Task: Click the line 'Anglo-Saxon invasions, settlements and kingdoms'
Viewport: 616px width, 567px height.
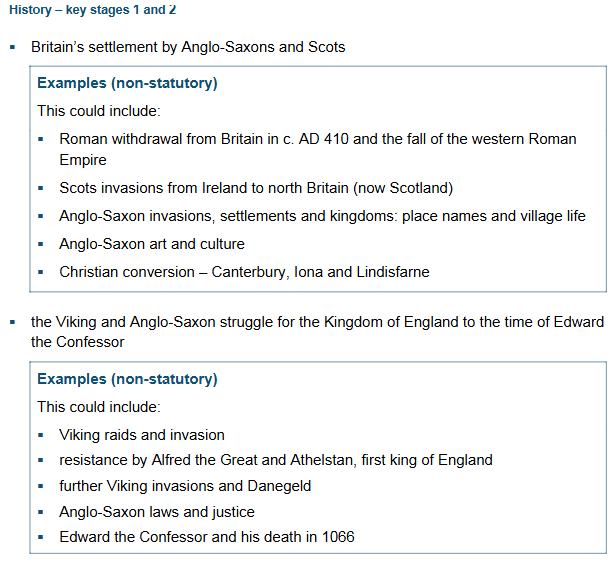Action: click(x=322, y=216)
